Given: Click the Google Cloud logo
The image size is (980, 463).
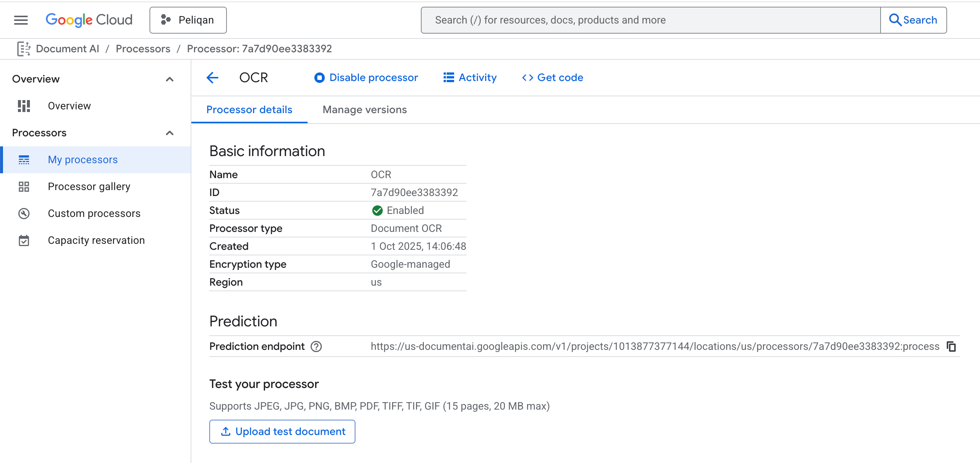Looking at the screenshot, I should click(x=89, y=20).
